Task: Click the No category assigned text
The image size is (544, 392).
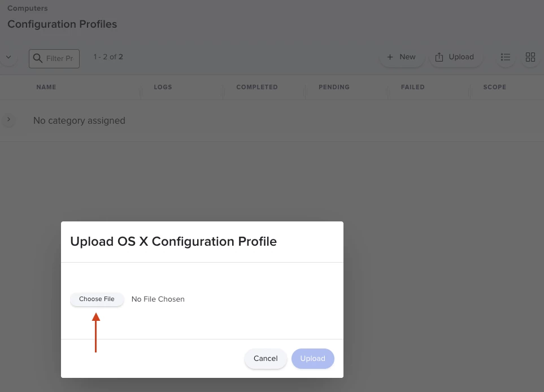Action: pyautogui.click(x=79, y=120)
